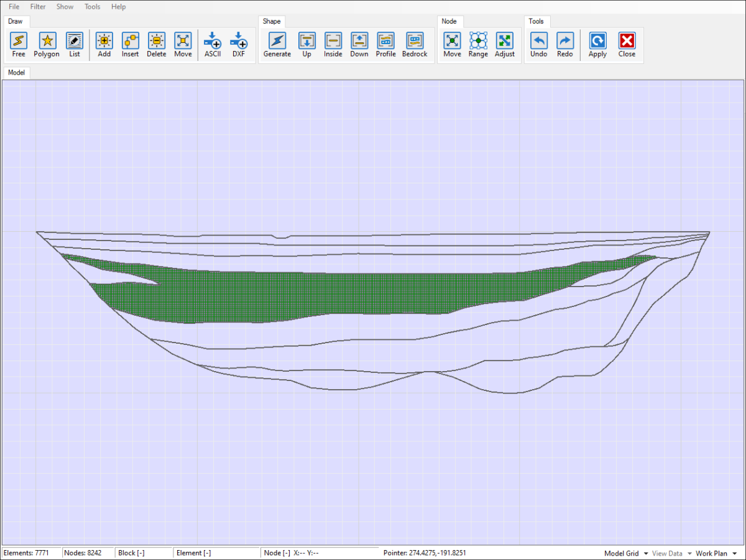
Task: Click the Node [-] X:-- Y:-- field
Action: click(320, 553)
